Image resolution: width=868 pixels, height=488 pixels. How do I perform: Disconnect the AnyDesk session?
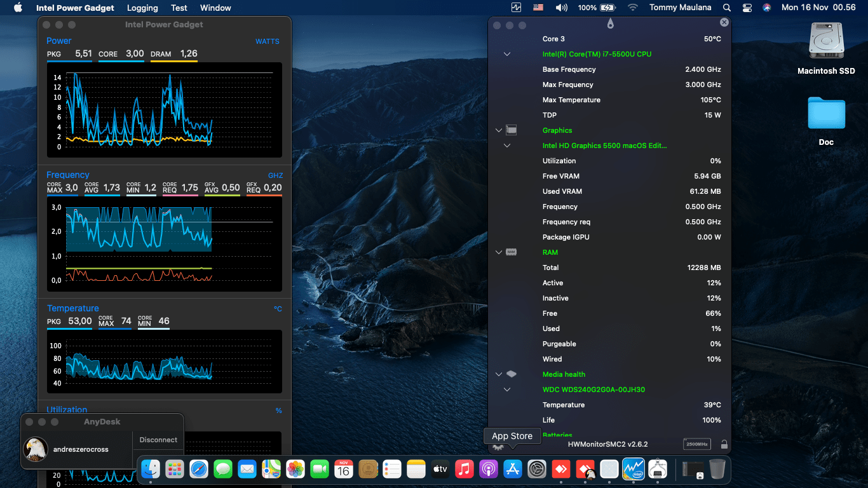tap(158, 440)
